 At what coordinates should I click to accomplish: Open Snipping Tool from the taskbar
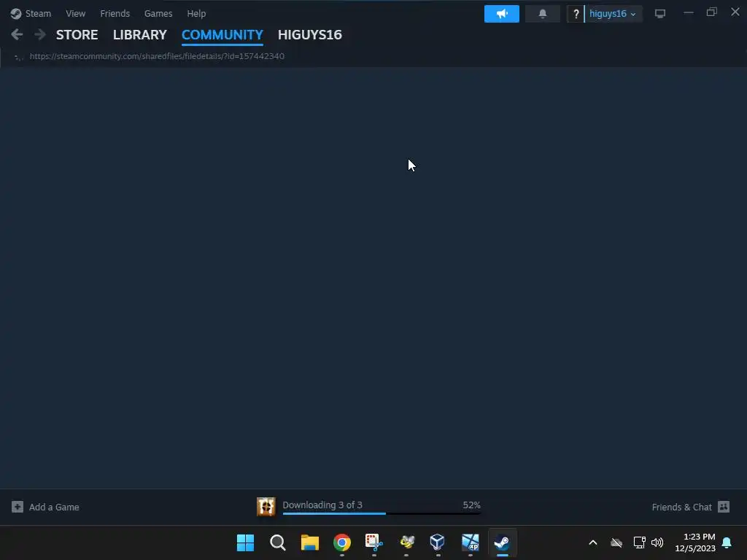374,542
